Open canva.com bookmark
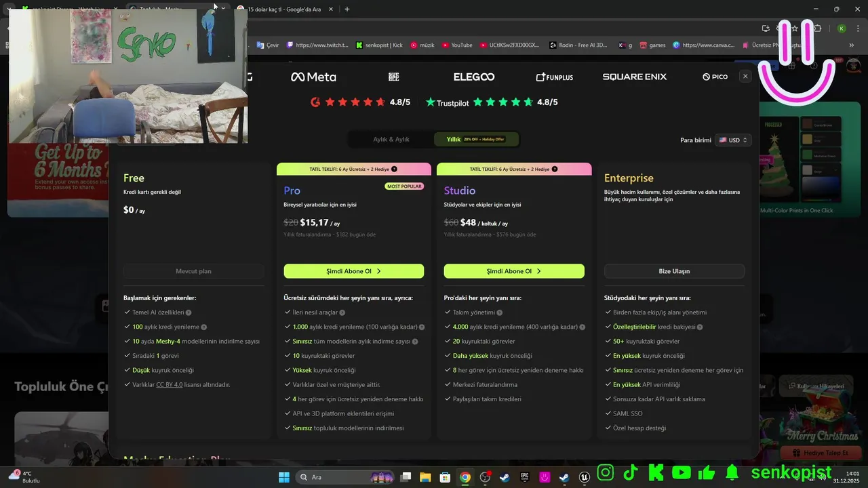The height and width of the screenshot is (488, 868). [704, 45]
